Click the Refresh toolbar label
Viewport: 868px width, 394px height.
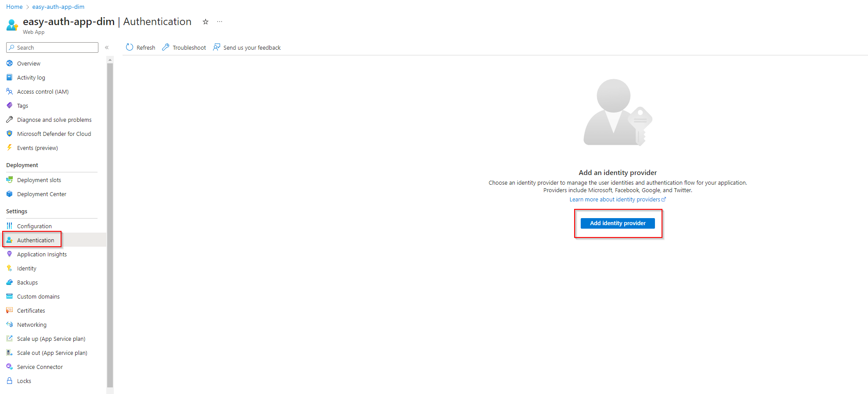146,47
